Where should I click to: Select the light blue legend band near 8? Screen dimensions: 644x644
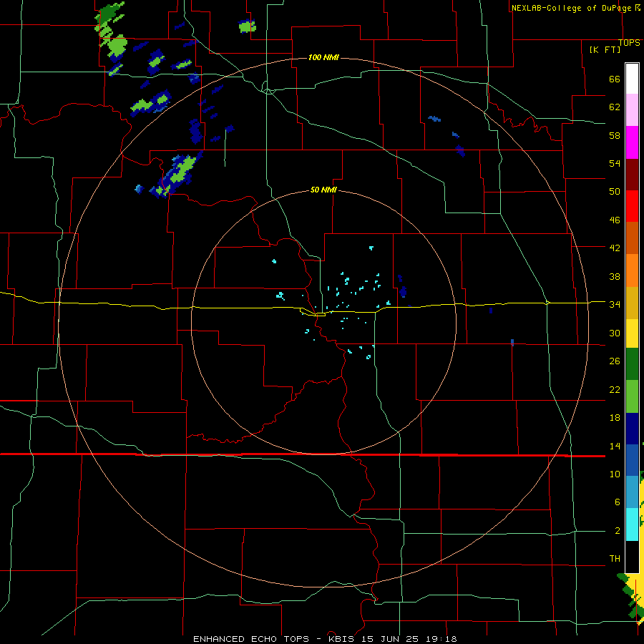[x=632, y=492]
